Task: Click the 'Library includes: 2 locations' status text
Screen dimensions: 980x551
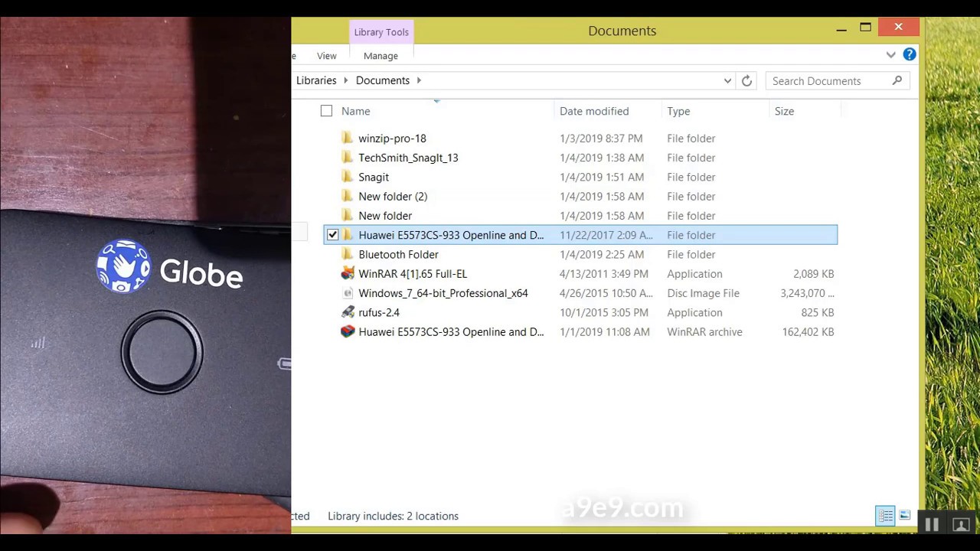Action: [x=393, y=516]
